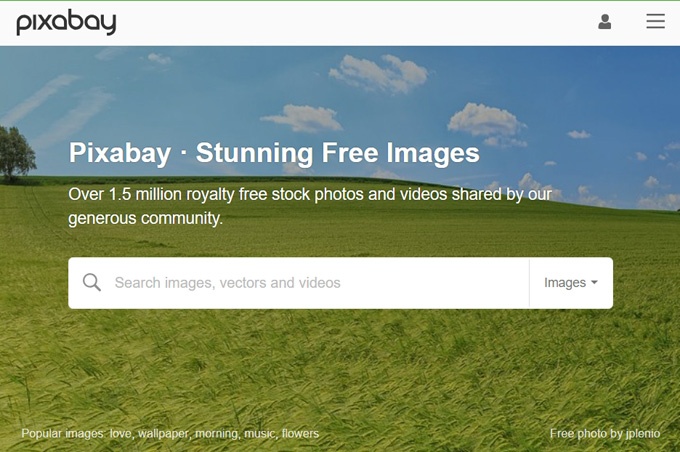Click the magnifying glass search icon

(x=92, y=282)
